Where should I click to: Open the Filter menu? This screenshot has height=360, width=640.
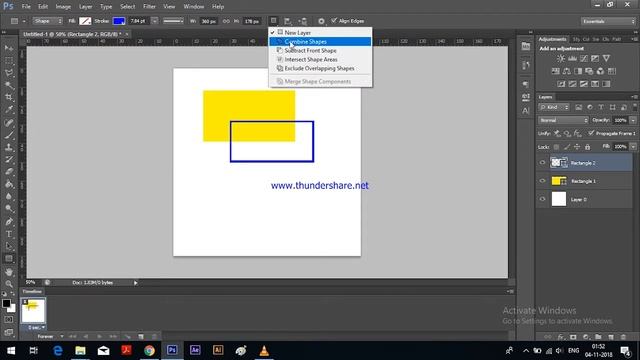tap(149, 7)
